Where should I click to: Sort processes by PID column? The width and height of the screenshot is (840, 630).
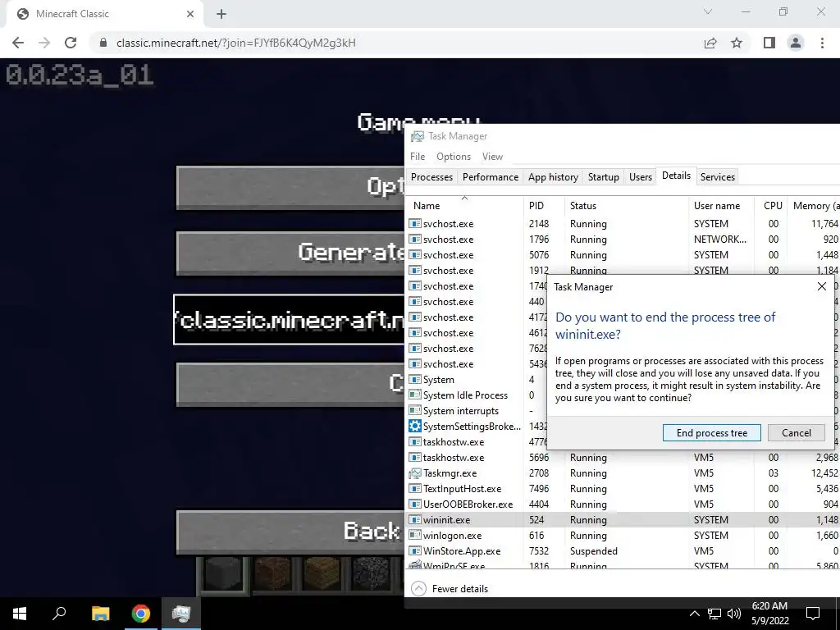coord(544,206)
